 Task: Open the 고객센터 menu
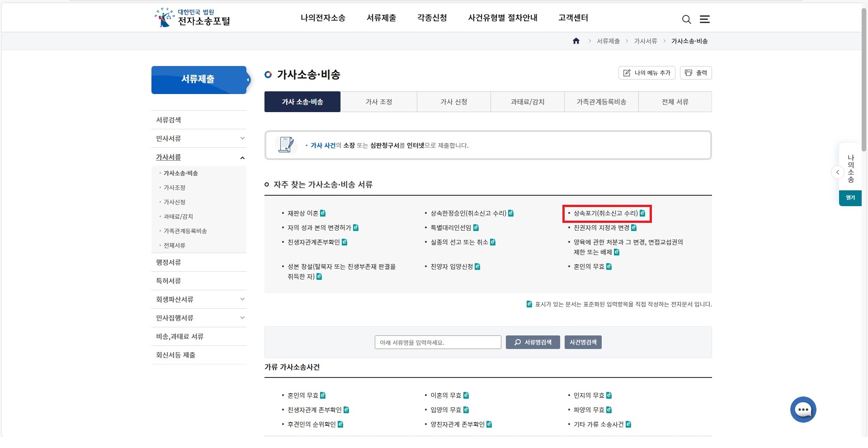(573, 18)
